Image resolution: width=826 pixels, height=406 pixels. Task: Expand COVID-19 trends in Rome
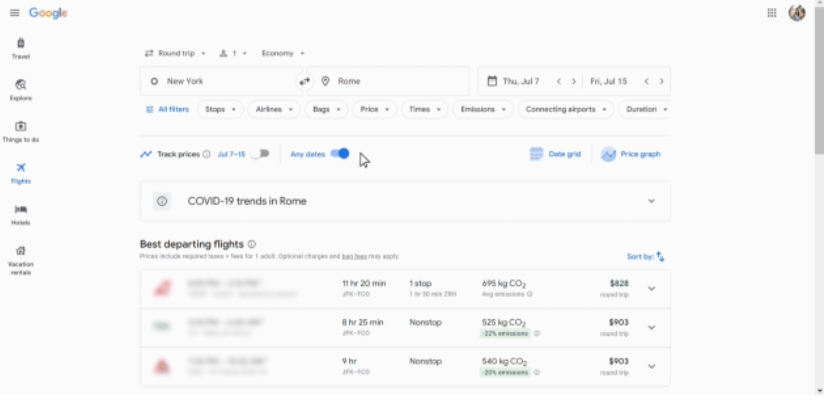tap(652, 201)
